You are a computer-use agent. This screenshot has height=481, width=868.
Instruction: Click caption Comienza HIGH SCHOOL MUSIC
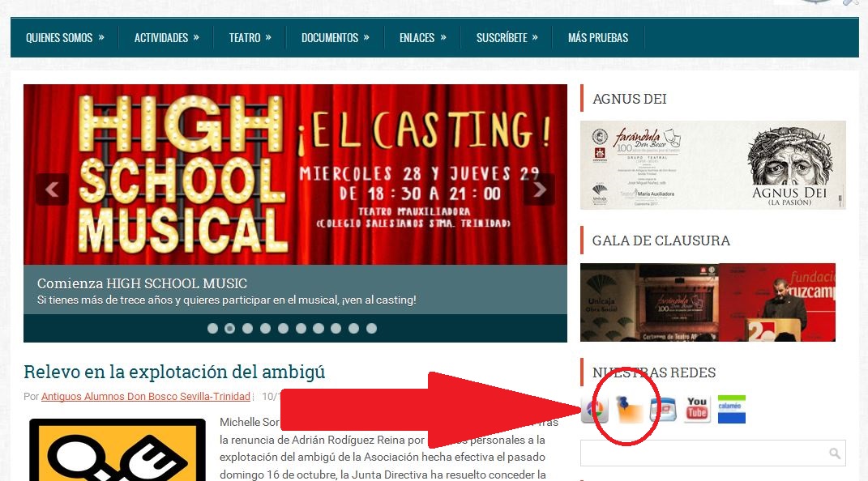(x=142, y=283)
